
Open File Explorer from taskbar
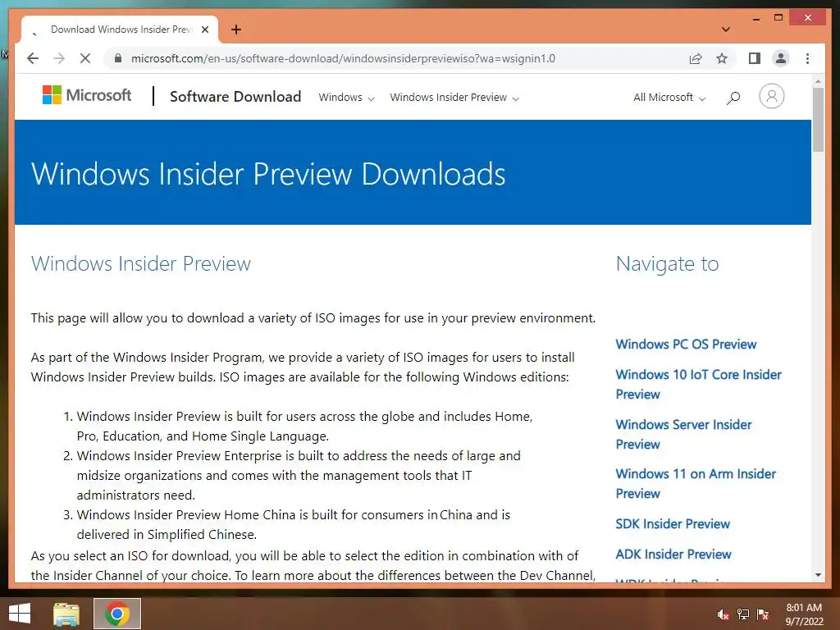(x=66, y=614)
